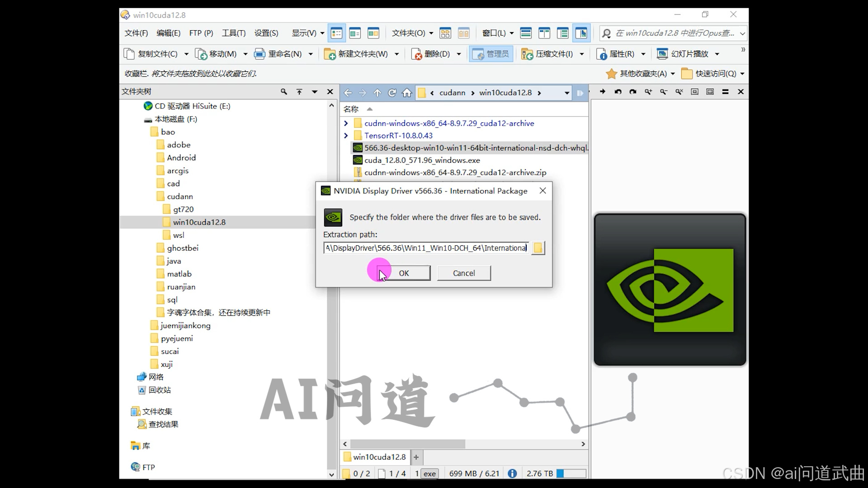The height and width of the screenshot is (488, 868).
Task: Click the search magnifier in the folder tree header
Action: click(283, 92)
